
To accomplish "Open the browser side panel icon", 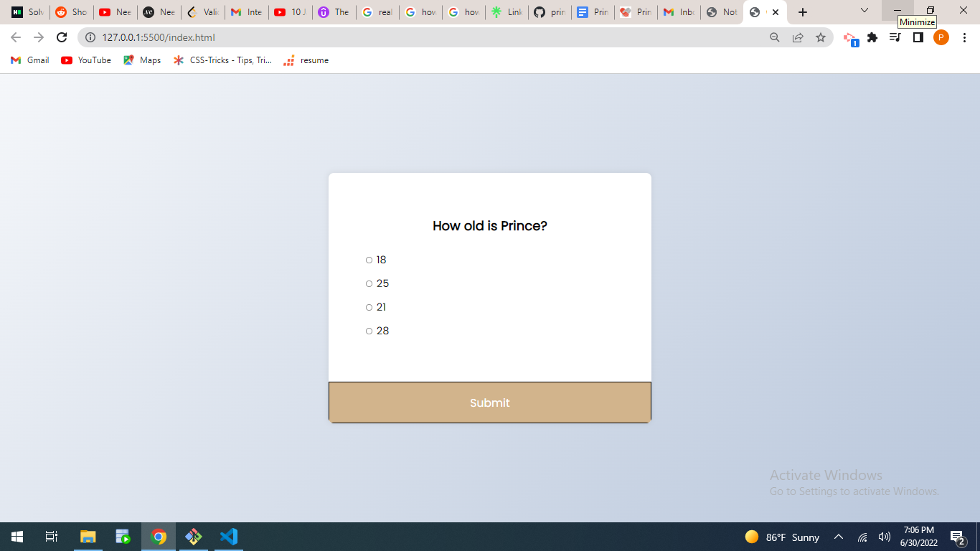I will tap(918, 37).
